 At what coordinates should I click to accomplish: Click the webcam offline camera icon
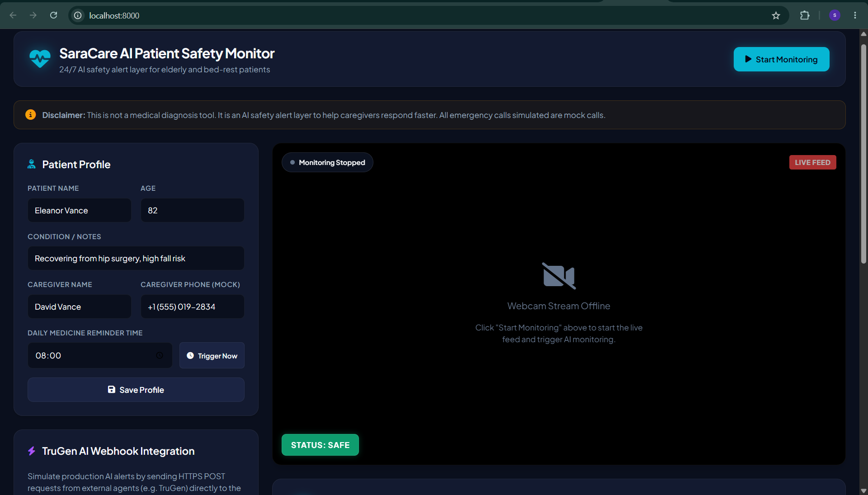coord(559,276)
